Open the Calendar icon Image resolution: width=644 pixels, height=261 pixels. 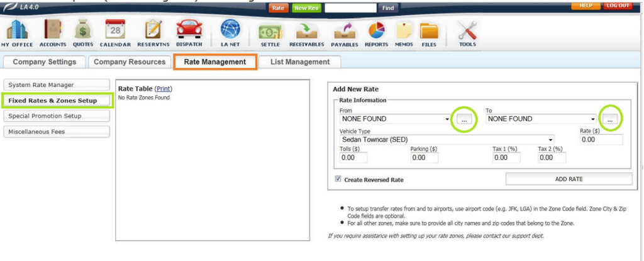pos(115,30)
